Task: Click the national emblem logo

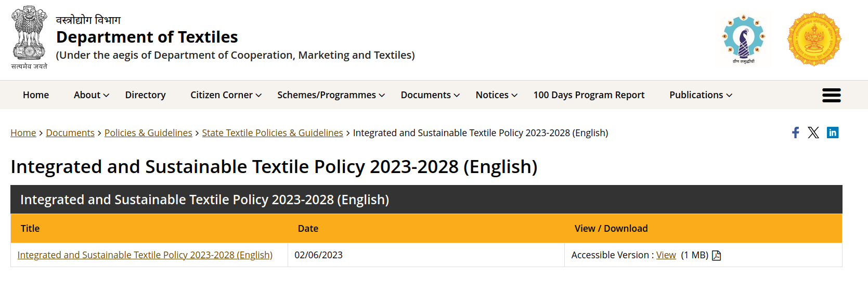Action: click(29, 37)
